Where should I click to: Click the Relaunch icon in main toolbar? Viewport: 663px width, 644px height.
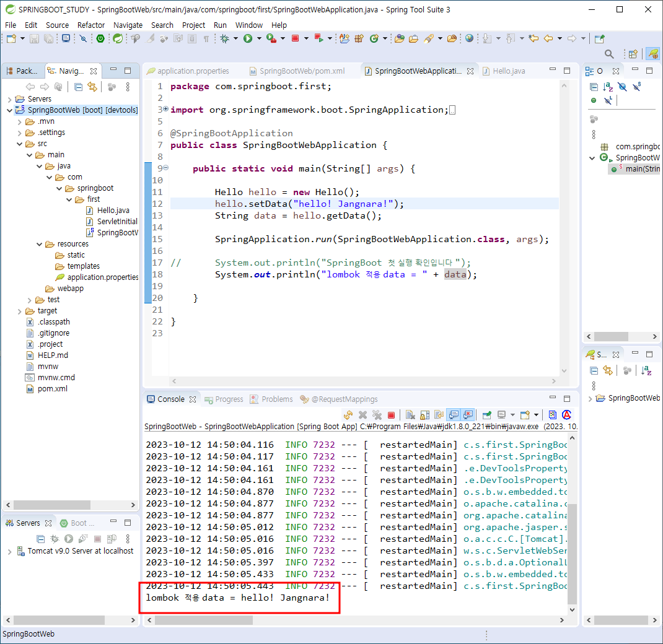pos(319,38)
